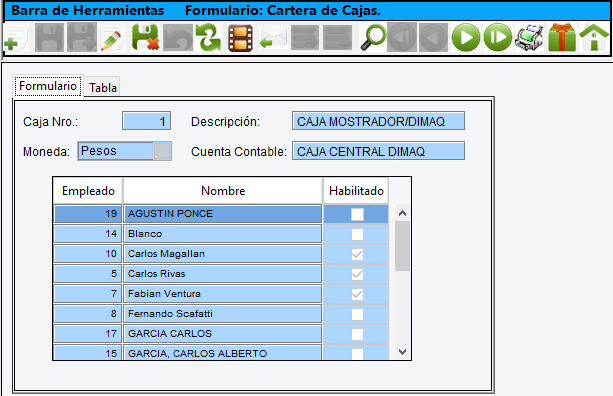Screen dimensions: 613x396
Task: Toggle Habilitado checkbox for AGUSTIN PONCE
Action: (357, 214)
